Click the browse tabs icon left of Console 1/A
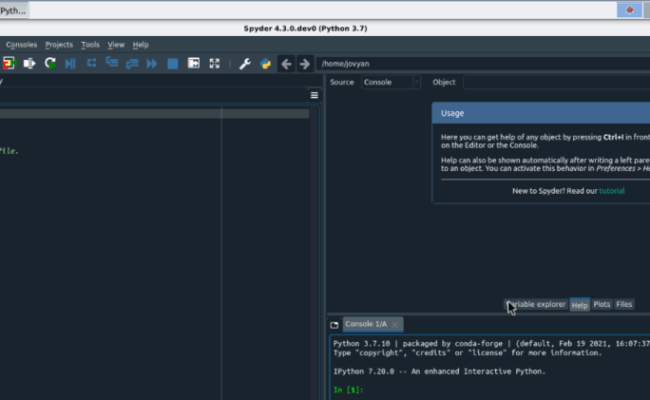The image size is (650, 400). click(335, 325)
